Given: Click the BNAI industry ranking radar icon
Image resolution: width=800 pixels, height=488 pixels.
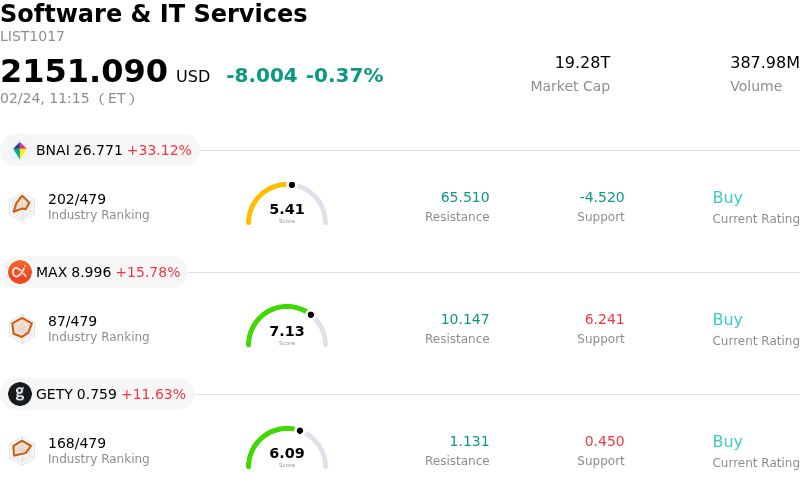Looking at the screenshot, I should [x=22, y=206].
